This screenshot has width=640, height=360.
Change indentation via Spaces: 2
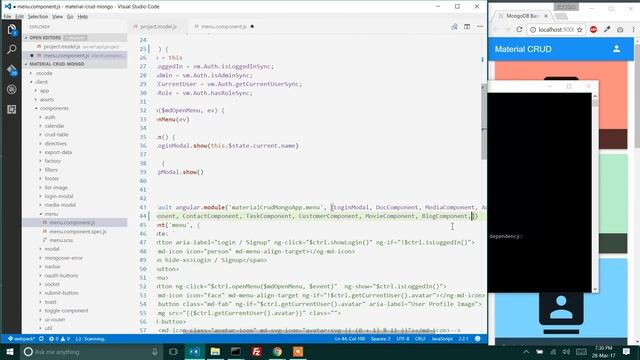click(x=380, y=339)
